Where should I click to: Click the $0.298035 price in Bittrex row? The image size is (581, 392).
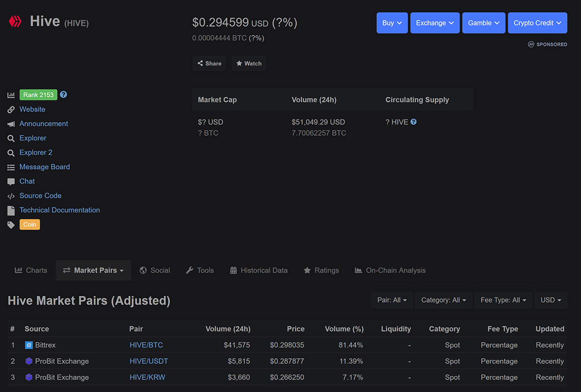tap(287, 345)
